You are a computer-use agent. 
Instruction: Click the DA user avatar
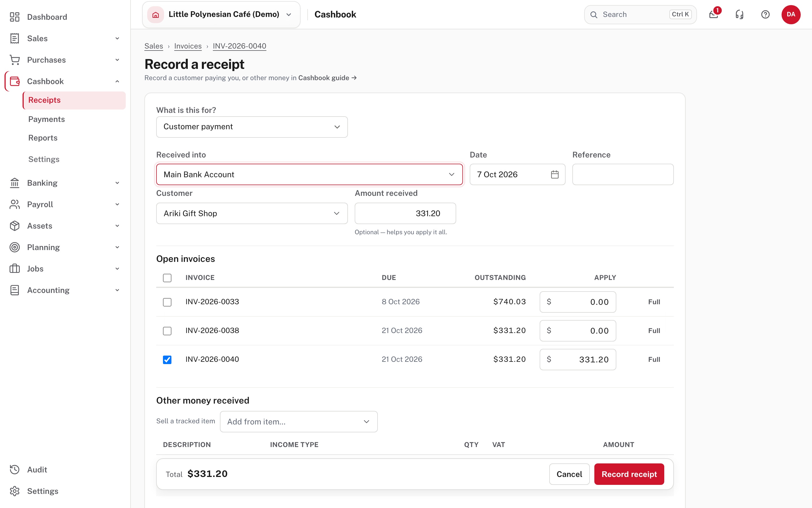pyautogui.click(x=791, y=14)
